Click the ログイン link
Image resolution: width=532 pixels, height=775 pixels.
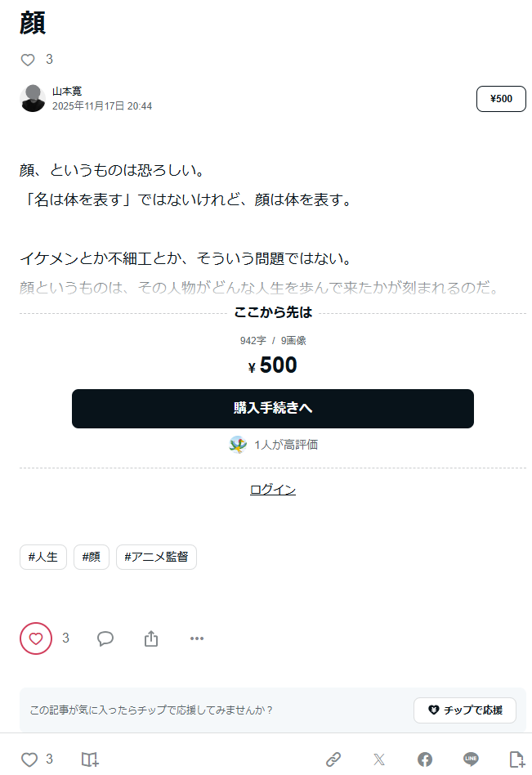point(273,490)
